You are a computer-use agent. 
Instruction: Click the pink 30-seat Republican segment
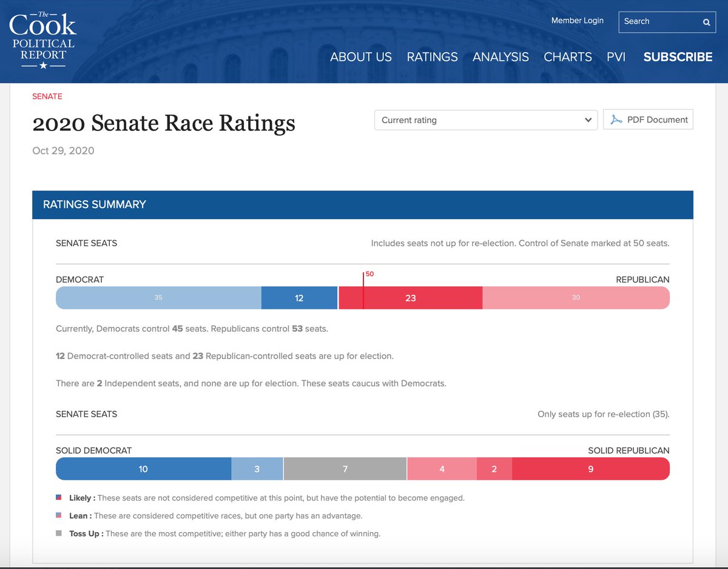(x=576, y=298)
